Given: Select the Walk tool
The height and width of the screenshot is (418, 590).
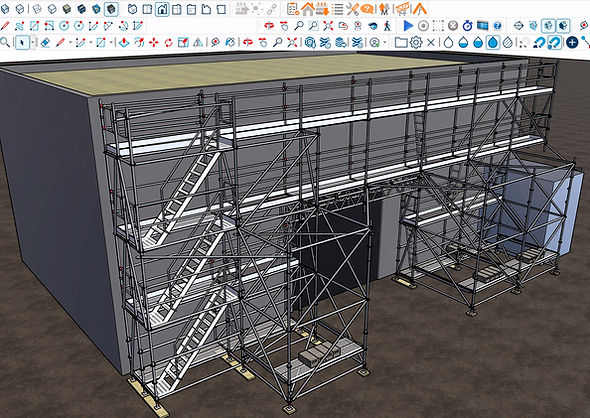Looking at the screenshot, I should pyautogui.click(x=387, y=26).
